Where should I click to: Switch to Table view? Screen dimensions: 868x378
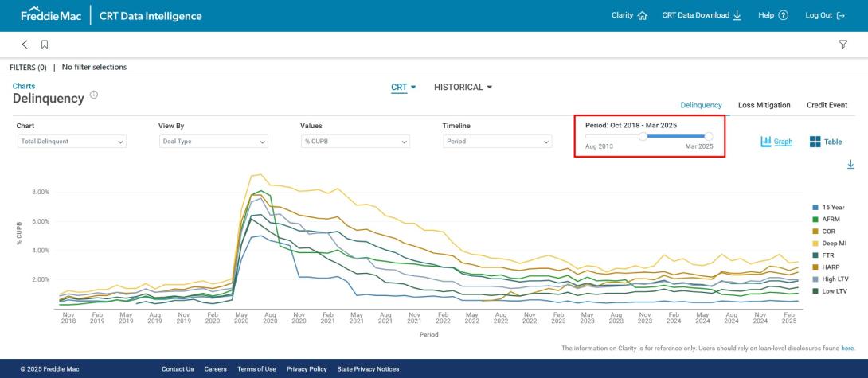[x=826, y=142]
